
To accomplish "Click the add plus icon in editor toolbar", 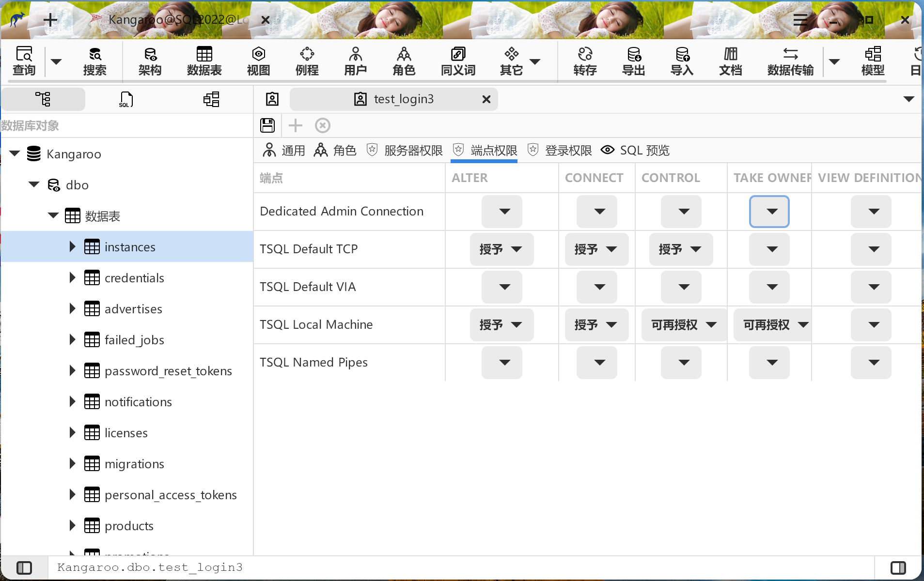I will (x=295, y=125).
